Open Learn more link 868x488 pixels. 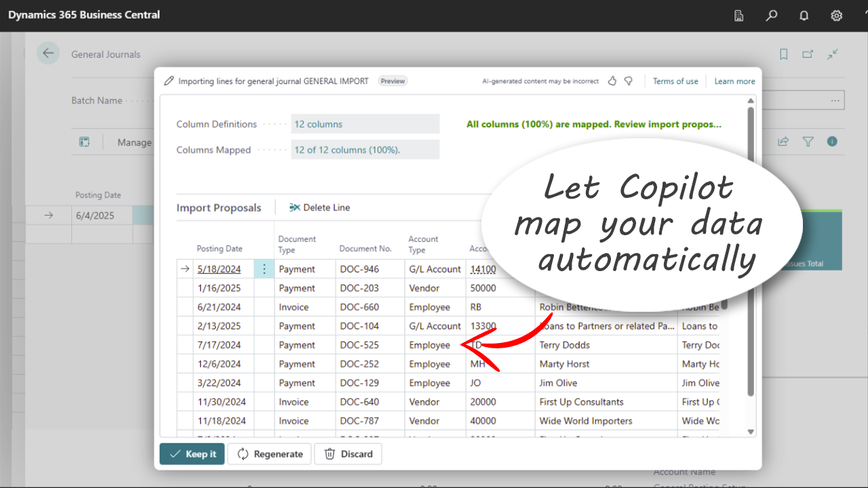734,81
